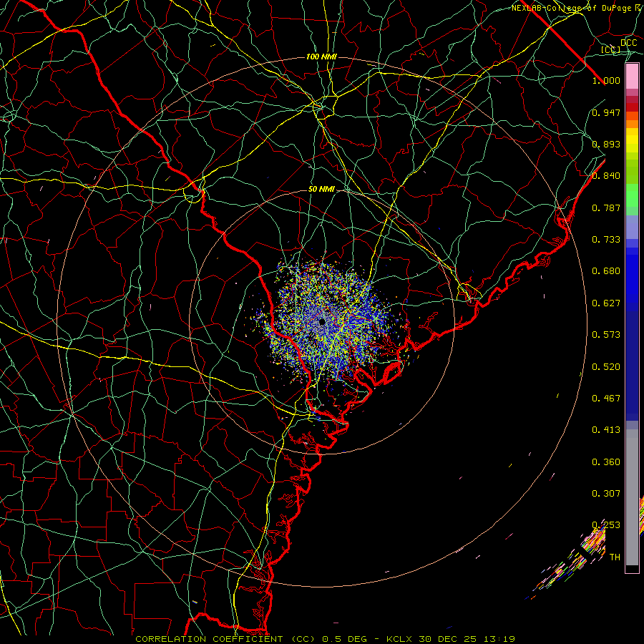Click the 0.893 legend value
Image resolution: width=644 pixels, height=644 pixels.
[x=606, y=144]
